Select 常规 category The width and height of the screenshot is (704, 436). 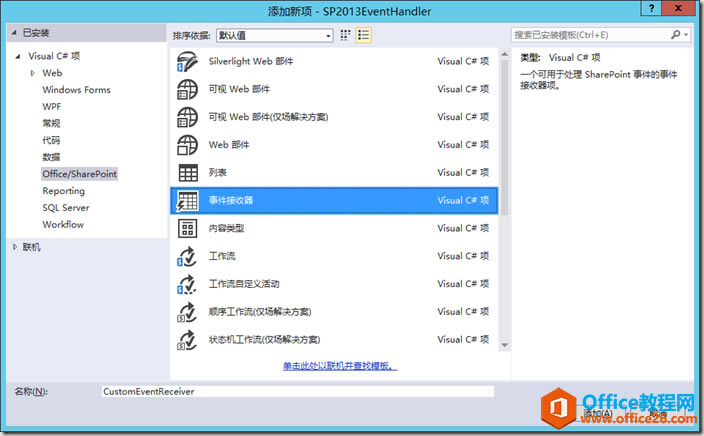click(51, 123)
